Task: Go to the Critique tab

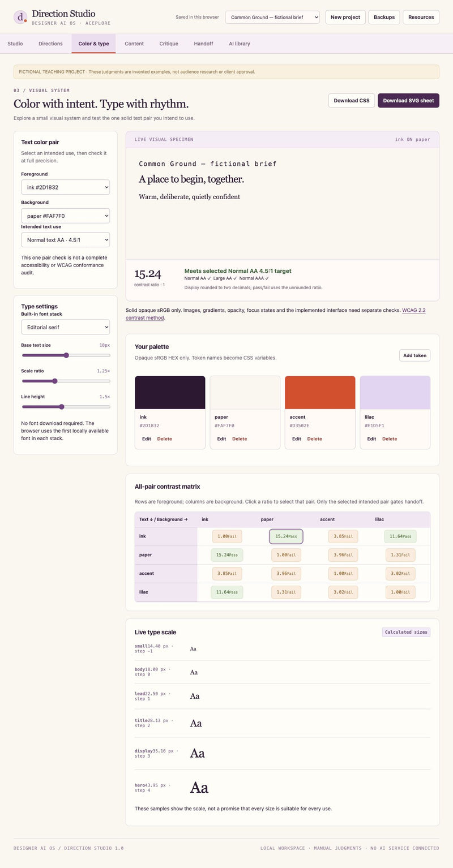Action: coord(169,44)
